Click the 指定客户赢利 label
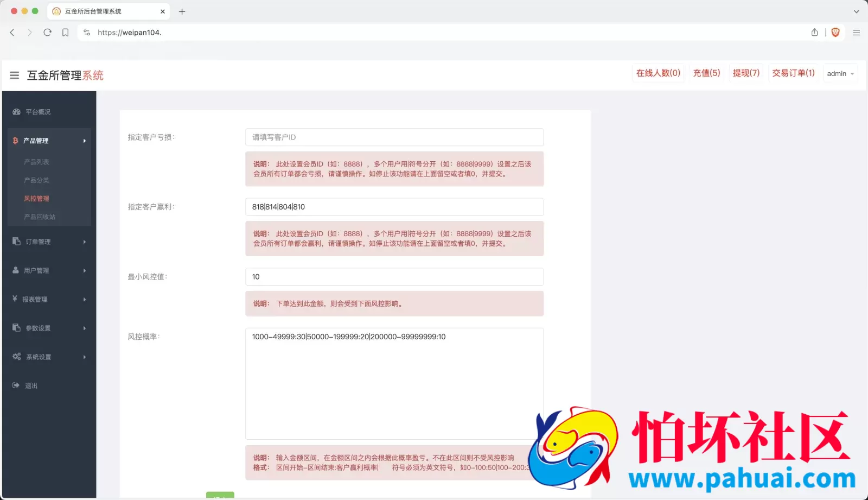The width and height of the screenshot is (868, 500). [x=151, y=207]
